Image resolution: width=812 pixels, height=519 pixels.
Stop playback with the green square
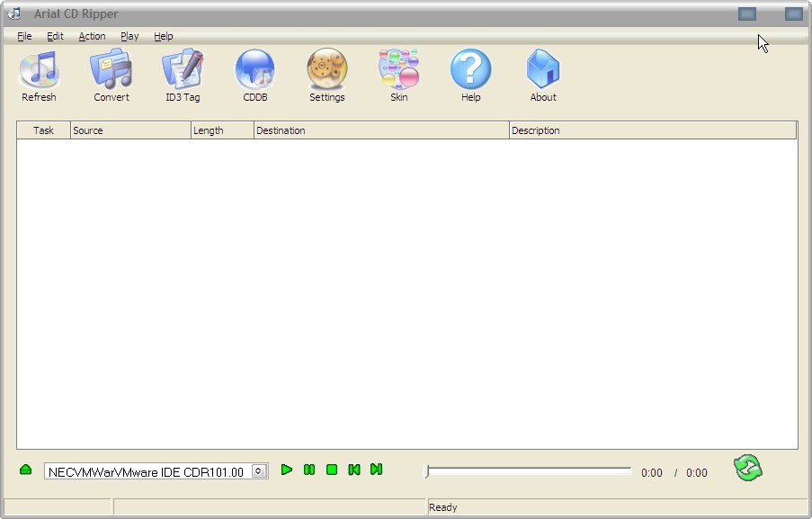[x=332, y=470]
